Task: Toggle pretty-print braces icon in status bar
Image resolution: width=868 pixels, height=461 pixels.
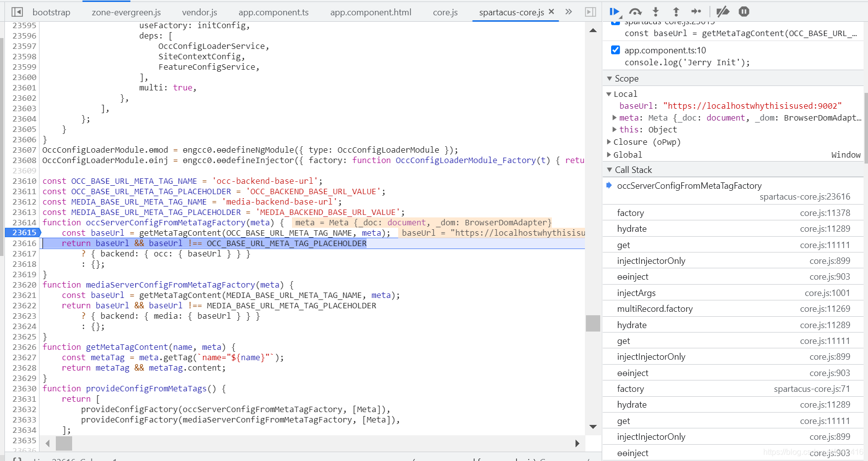Action: pos(17,459)
